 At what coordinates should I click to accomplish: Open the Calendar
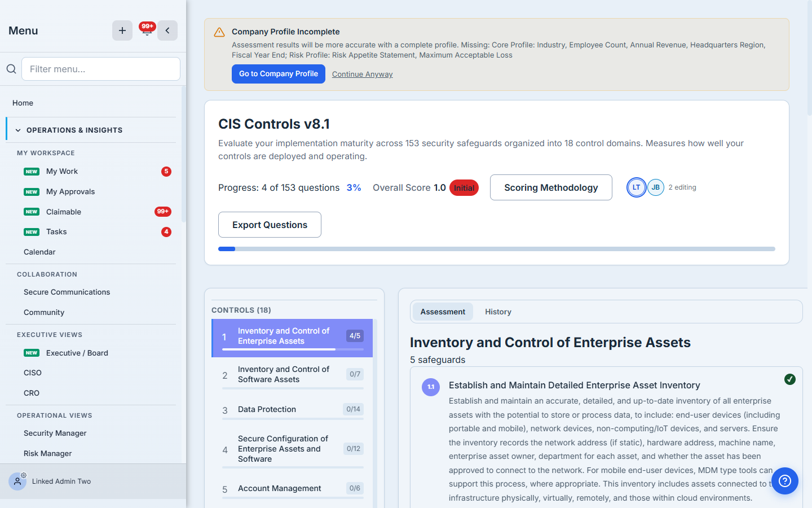[x=39, y=252]
